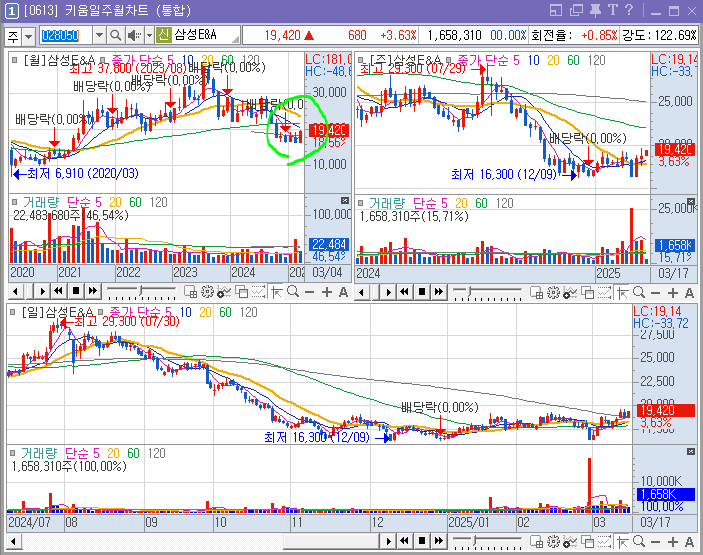Click the monthly chart zoom slider handle
The height and width of the screenshot is (555, 703).
click(x=140, y=291)
